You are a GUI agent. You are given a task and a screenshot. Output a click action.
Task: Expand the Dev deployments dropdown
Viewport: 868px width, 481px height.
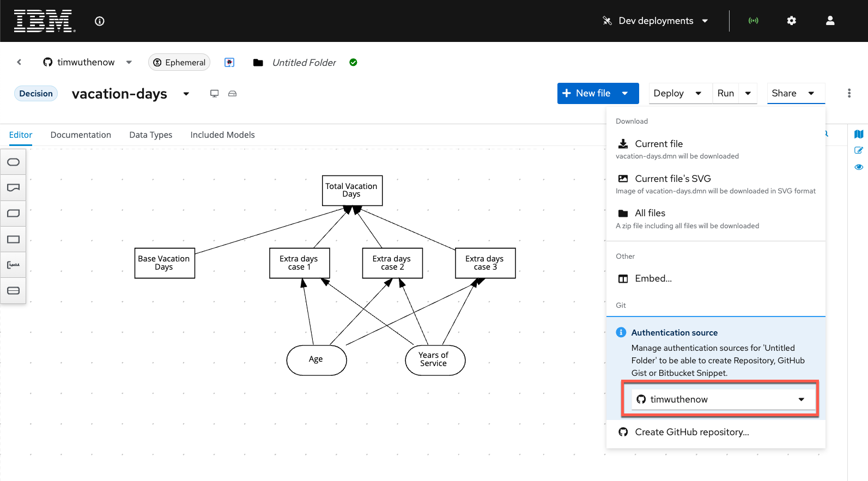pyautogui.click(x=655, y=21)
